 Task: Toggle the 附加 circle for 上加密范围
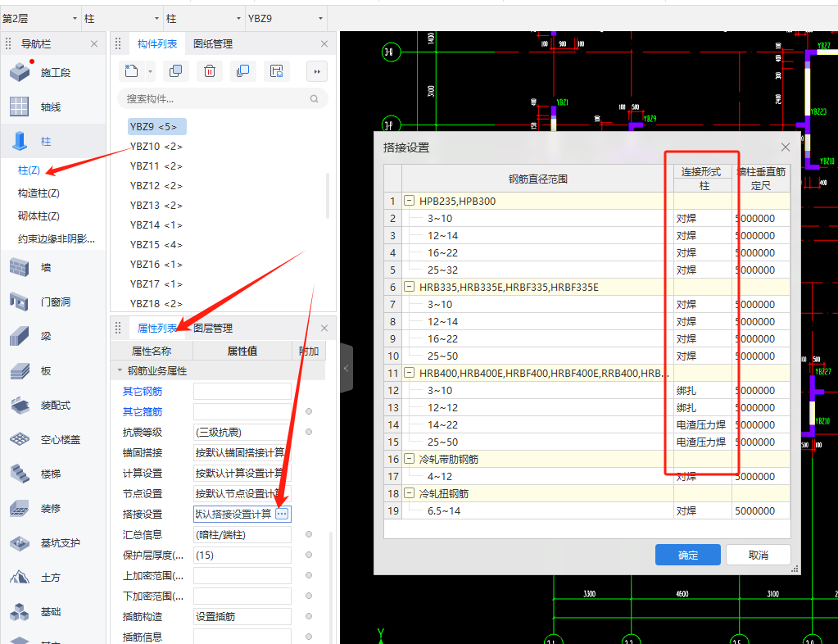309,576
